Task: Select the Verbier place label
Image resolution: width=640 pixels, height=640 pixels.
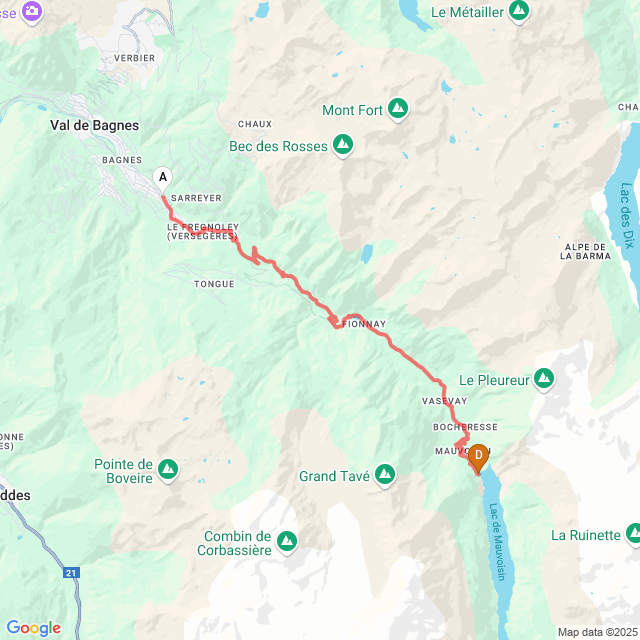Action: (x=135, y=58)
